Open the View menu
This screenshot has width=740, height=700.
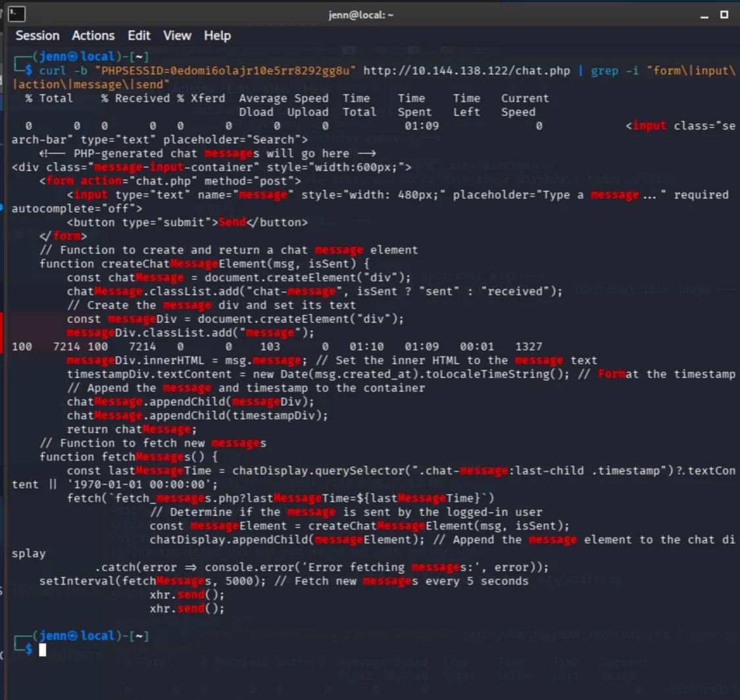[177, 36]
